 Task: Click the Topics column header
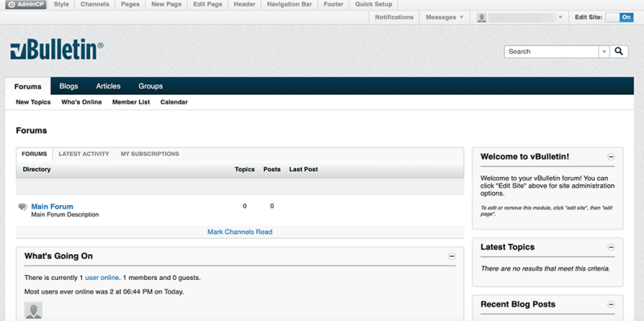pyautogui.click(x=245, y=169)
